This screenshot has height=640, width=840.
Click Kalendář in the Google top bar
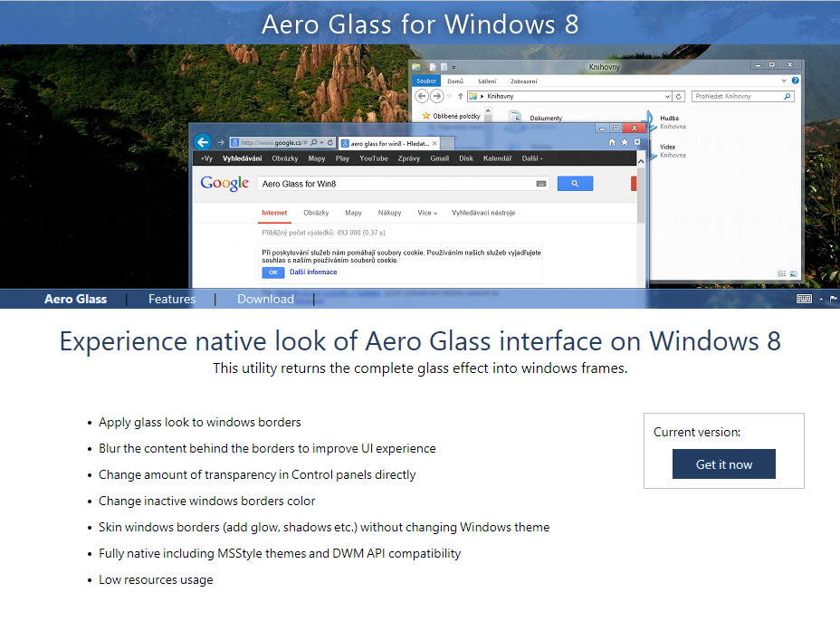coord(497,158)
